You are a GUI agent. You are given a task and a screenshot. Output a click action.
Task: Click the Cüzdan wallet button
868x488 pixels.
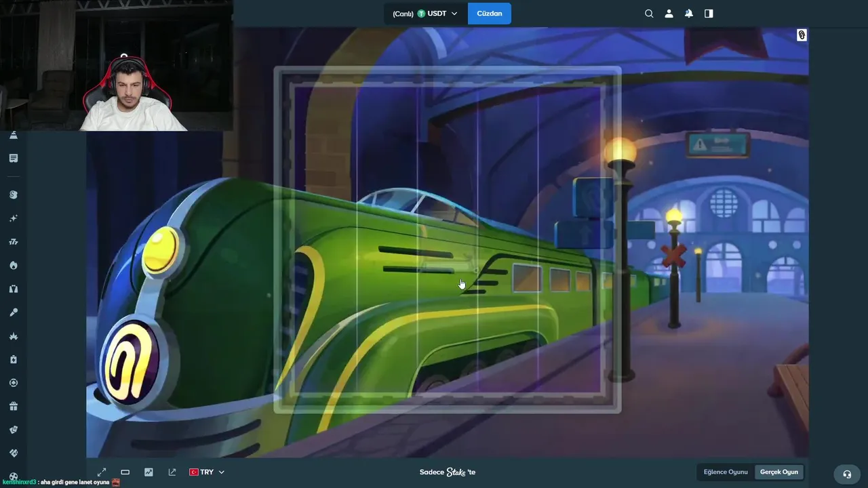coord(490,14)
